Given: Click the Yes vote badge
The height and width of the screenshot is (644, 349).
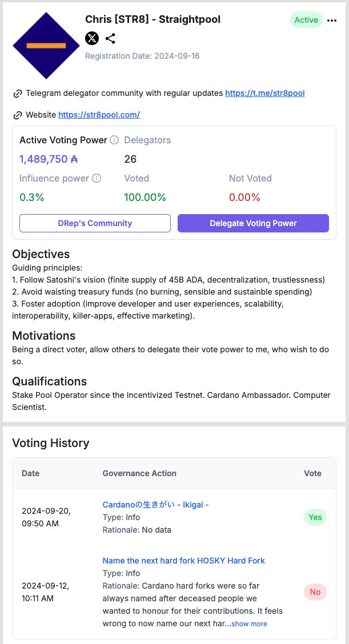Looking at the screenshot, I should point(315,517).
